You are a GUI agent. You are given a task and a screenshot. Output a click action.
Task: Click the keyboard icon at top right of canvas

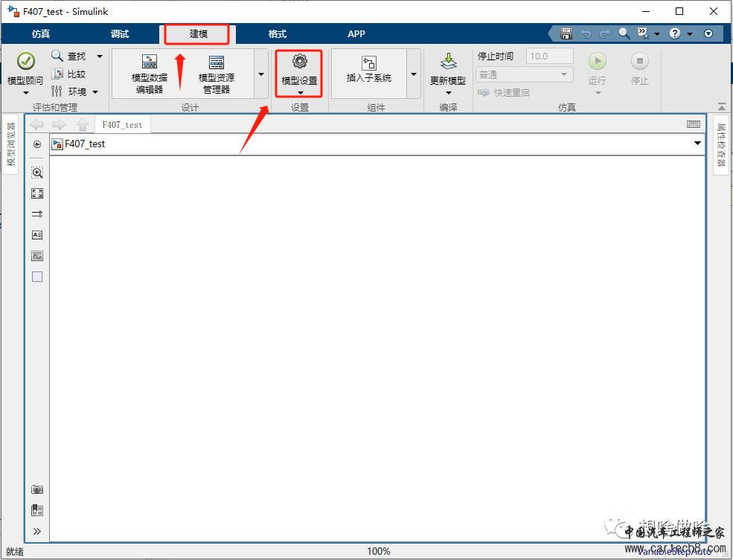[x=694, y=123]
